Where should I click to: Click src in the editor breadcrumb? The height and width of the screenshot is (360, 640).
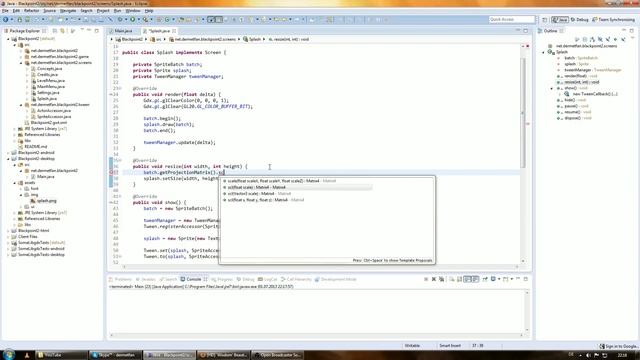[156, 39]
